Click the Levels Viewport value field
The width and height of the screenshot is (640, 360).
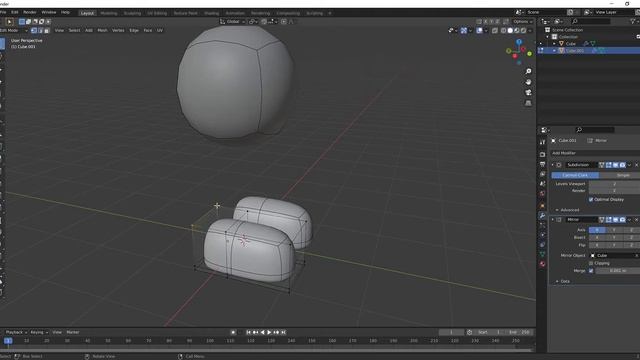[614, 184]
